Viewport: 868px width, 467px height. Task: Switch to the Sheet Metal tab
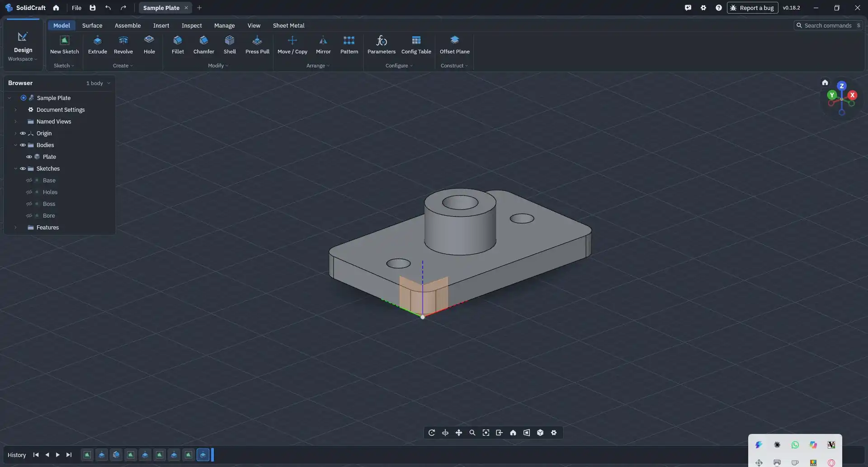pyautogui.click(x=288, y=26)
